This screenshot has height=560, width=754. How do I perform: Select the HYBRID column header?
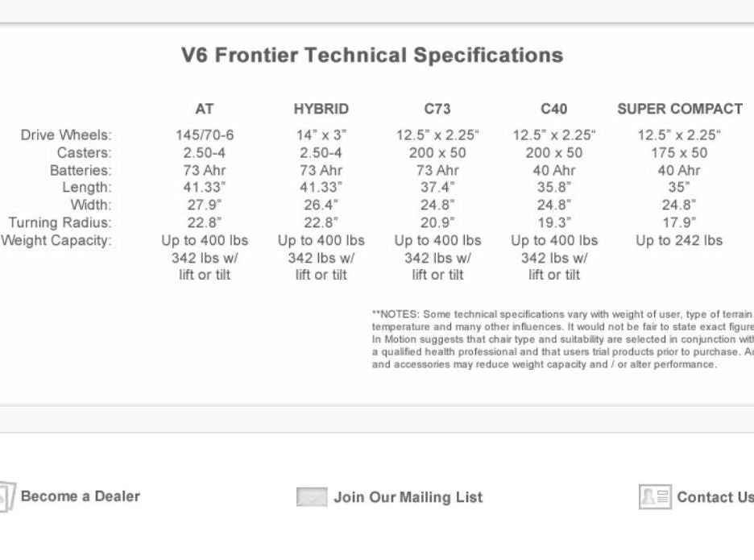[x=321, y=109]
